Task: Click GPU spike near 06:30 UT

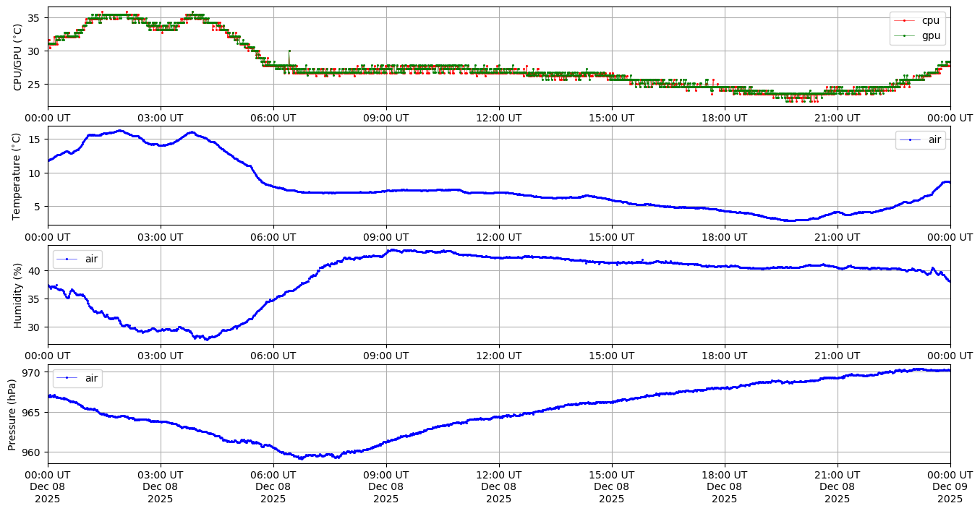Action: point(289,51)
